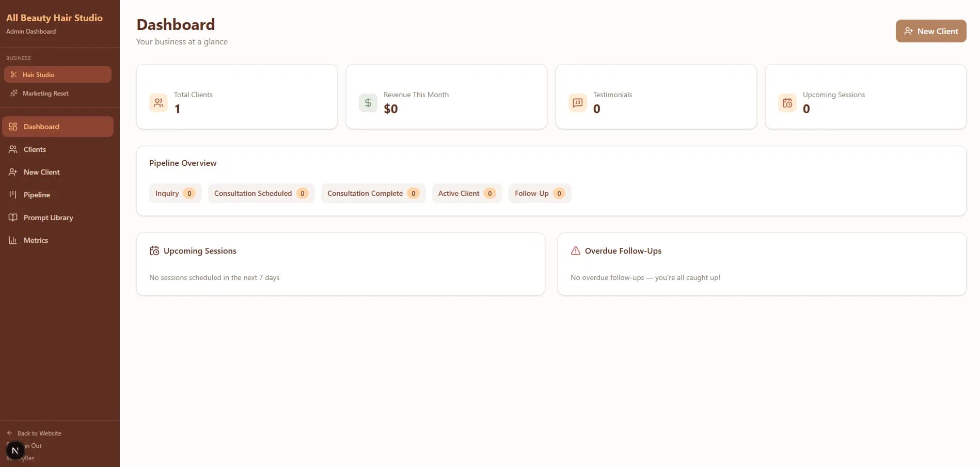The height and width of the screenshot is (467, 980).
Task: Click the dollar sign revenue icon
Action: (368, 103)
